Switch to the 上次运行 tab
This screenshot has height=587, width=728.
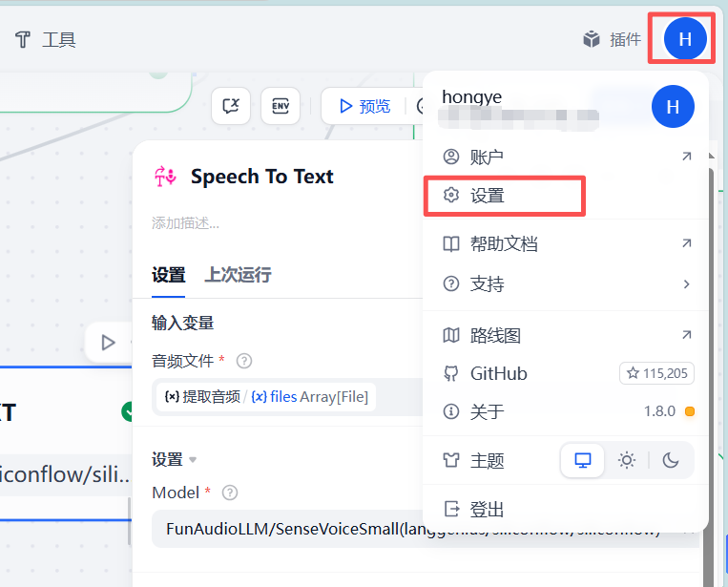coord(238,275)
